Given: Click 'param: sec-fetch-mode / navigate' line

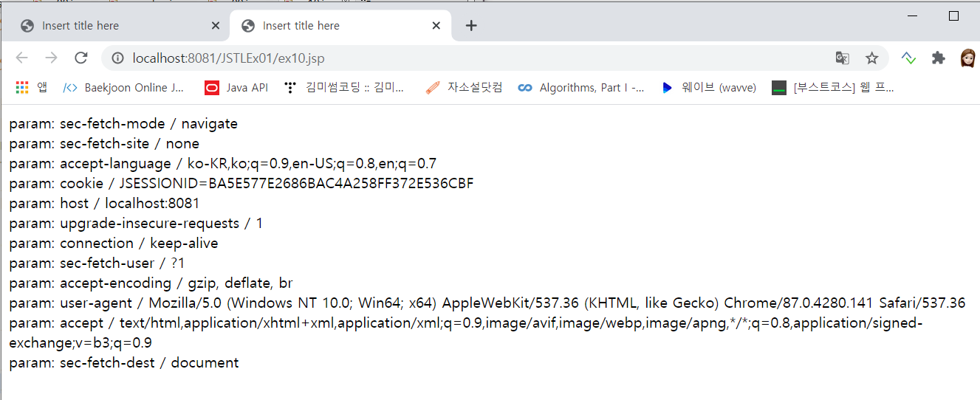Looking at the screenshot, I should 123,124.
